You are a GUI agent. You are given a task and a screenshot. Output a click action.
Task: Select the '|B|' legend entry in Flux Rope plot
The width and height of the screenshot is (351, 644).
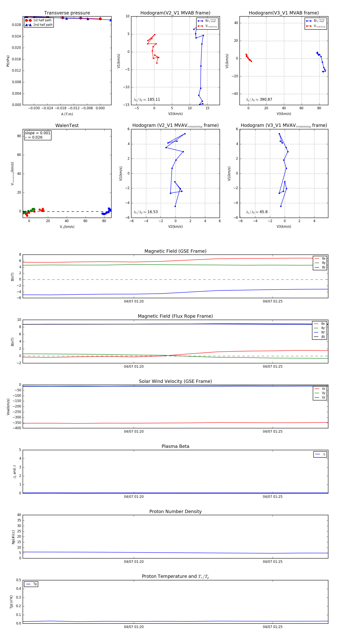(x=320, y=337)
